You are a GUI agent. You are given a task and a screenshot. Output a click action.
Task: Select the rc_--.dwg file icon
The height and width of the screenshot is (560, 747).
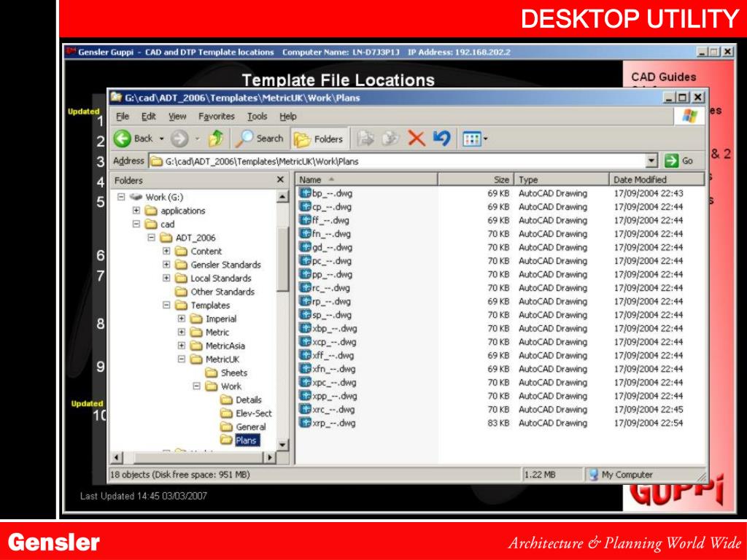tap(305, 287)
